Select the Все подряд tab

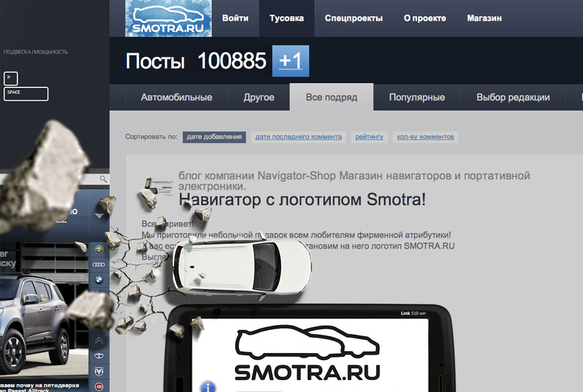pos(332,97)
